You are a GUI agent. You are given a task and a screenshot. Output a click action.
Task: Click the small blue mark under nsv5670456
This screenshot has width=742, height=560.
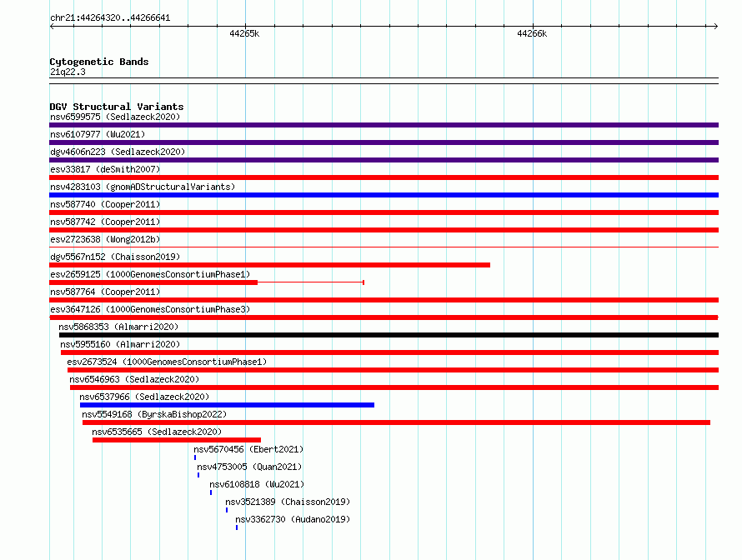click(x=195, y=457)
